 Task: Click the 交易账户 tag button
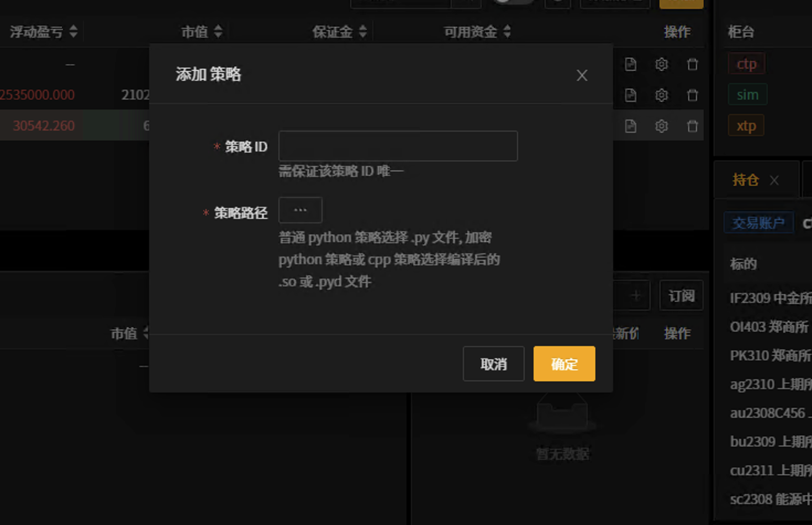758,223
